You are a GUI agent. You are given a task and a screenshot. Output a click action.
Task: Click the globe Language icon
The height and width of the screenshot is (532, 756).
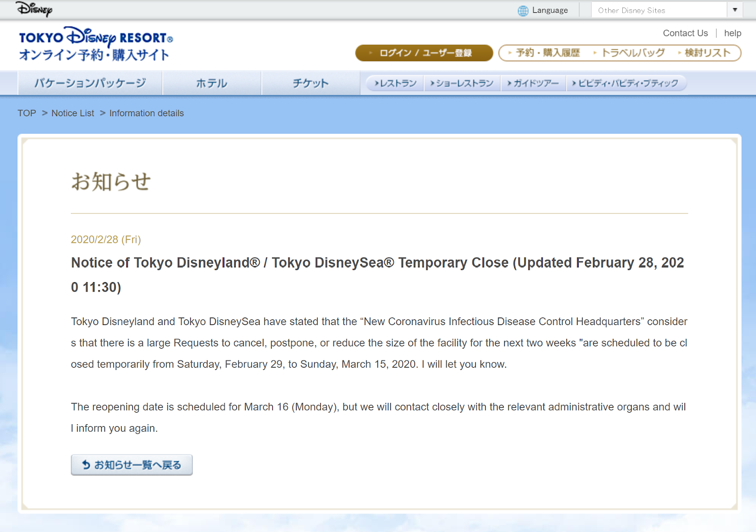[523, 10]
